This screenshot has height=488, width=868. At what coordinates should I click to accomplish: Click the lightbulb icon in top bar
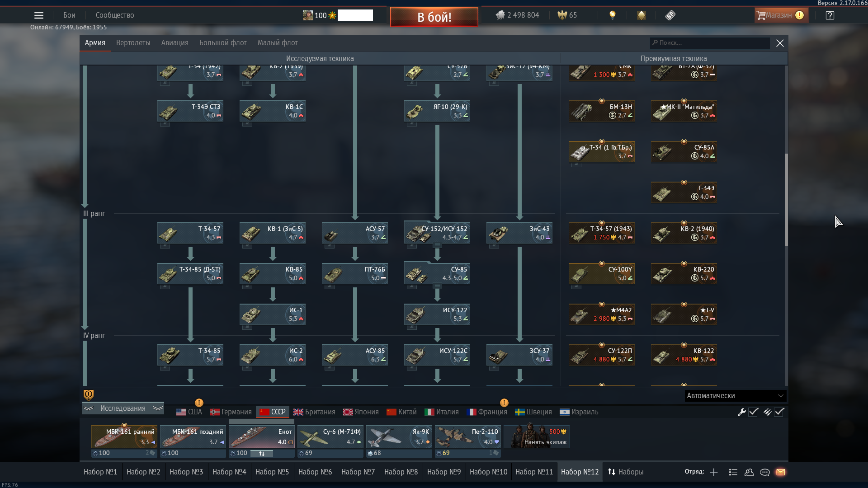(x=613, y=15)
